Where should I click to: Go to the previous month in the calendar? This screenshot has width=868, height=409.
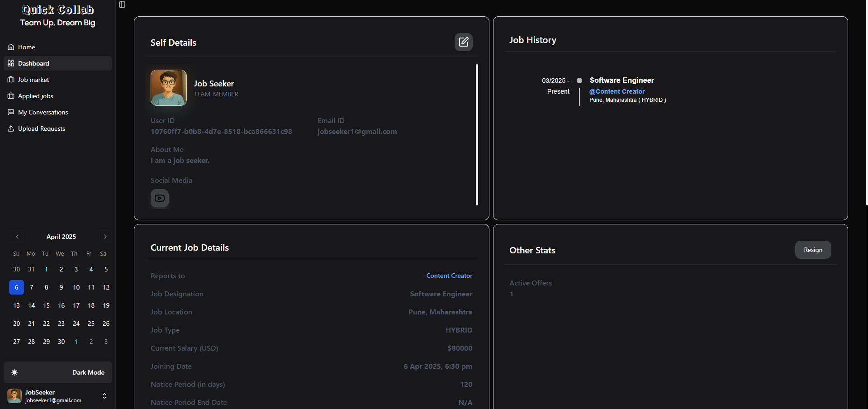[17, 237]
